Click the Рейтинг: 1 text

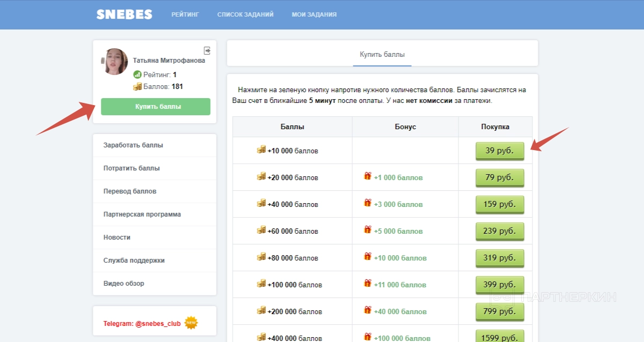160,75
